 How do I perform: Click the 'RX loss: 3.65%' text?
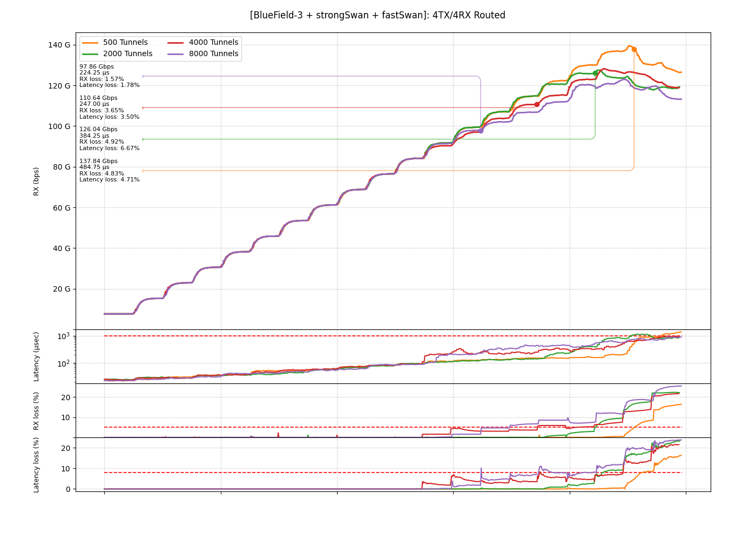coord(102,110)
